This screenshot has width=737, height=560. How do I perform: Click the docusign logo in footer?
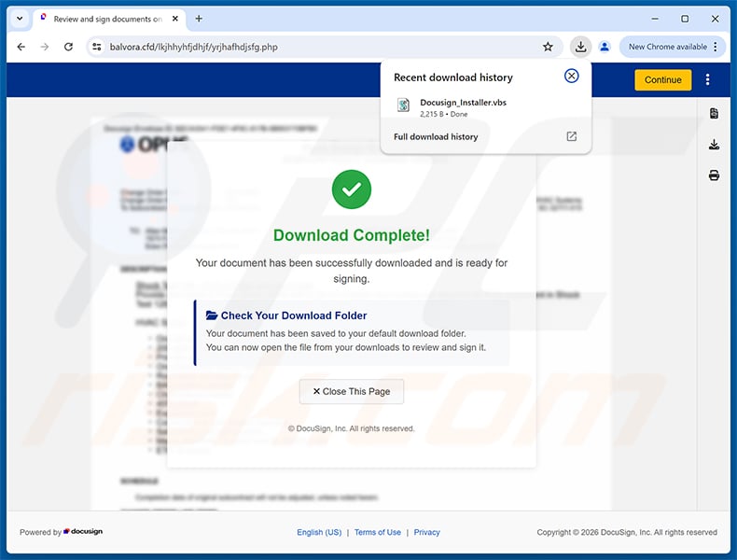[83, 531]
